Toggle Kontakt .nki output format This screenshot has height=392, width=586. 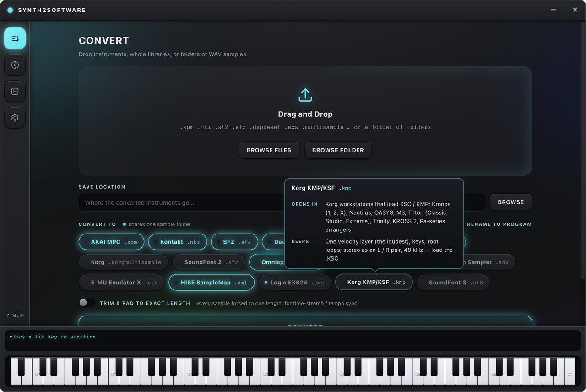pyautogui.click(x=178, y=242)
